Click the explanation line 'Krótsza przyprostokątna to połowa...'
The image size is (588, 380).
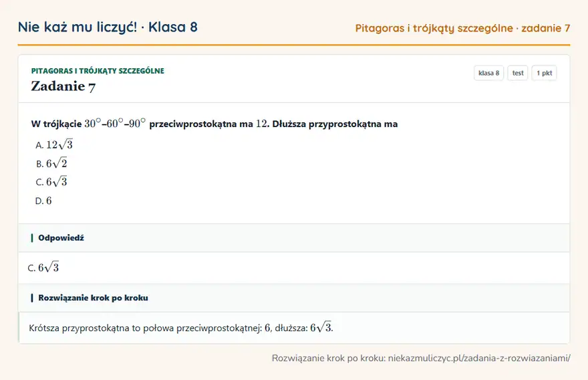[x=181, y=328]
